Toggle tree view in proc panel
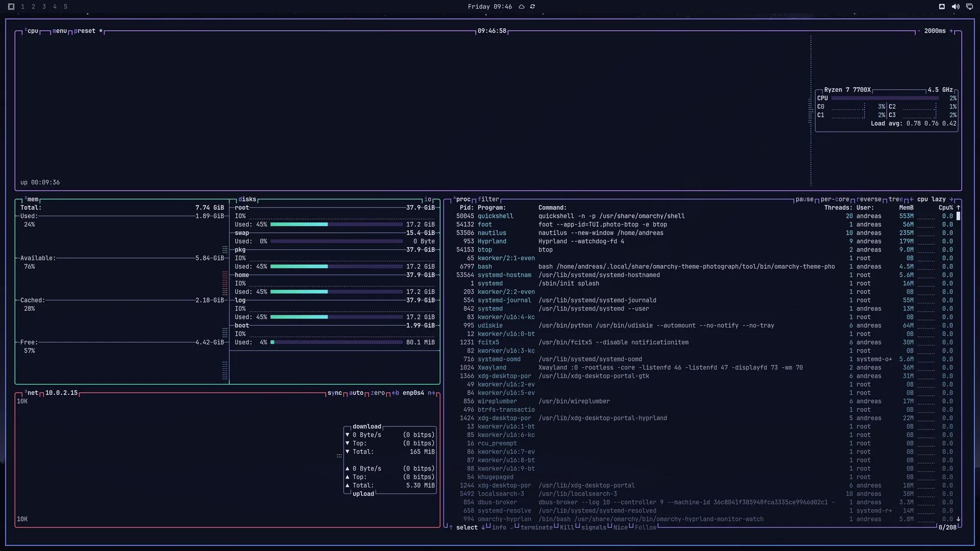980x551 pixels. [895, 199]
